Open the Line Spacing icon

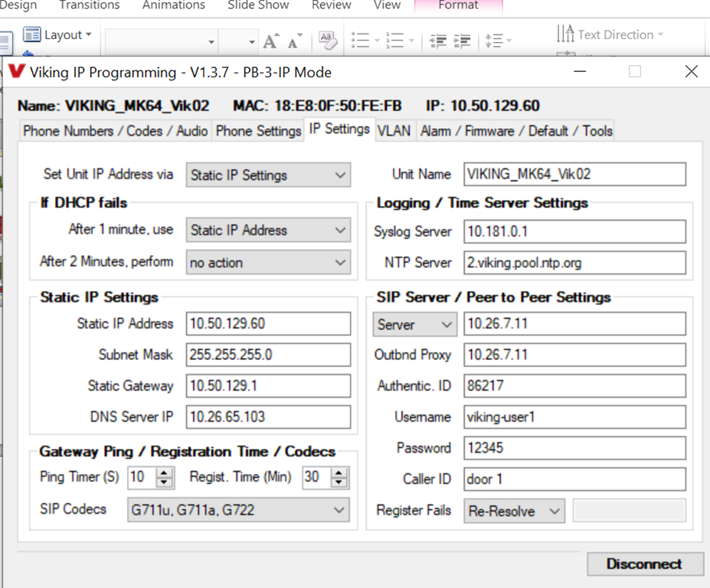[495, 41]
